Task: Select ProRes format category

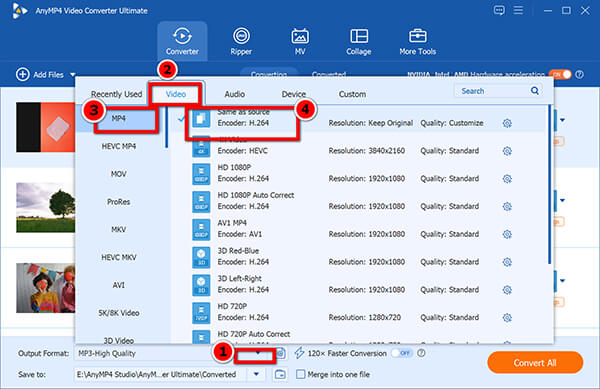Action: [119, 202]
